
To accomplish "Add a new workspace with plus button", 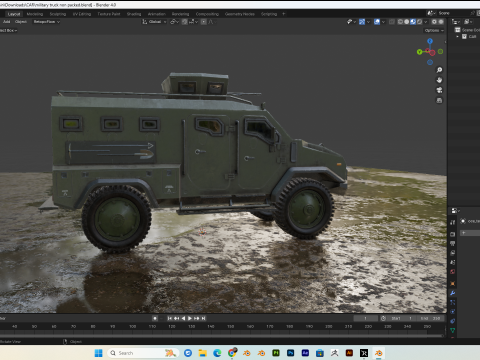I will (x=284, y=14).
